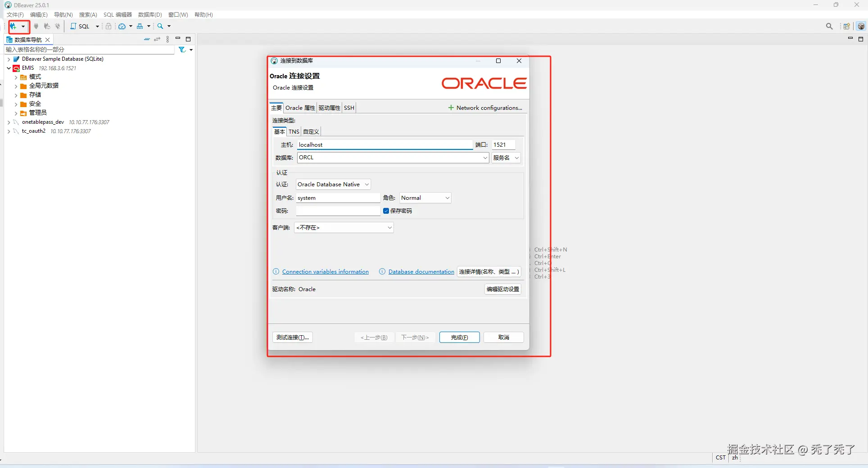
Task: Open the SQL button dropdown arrow
Action: click(97, 27)
